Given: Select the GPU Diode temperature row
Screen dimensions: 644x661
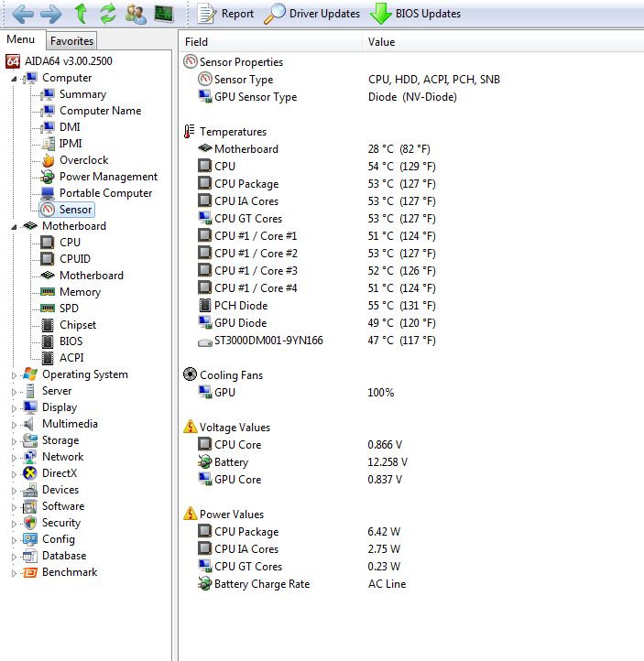Looking at the screenshot, I should (240, 323).
